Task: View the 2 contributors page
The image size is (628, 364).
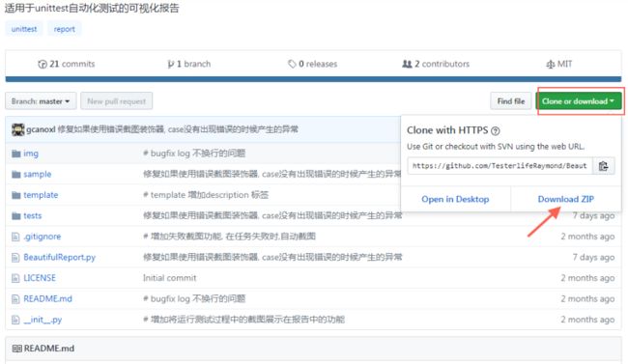Action: pyautogui.click(x=436, y=64)
